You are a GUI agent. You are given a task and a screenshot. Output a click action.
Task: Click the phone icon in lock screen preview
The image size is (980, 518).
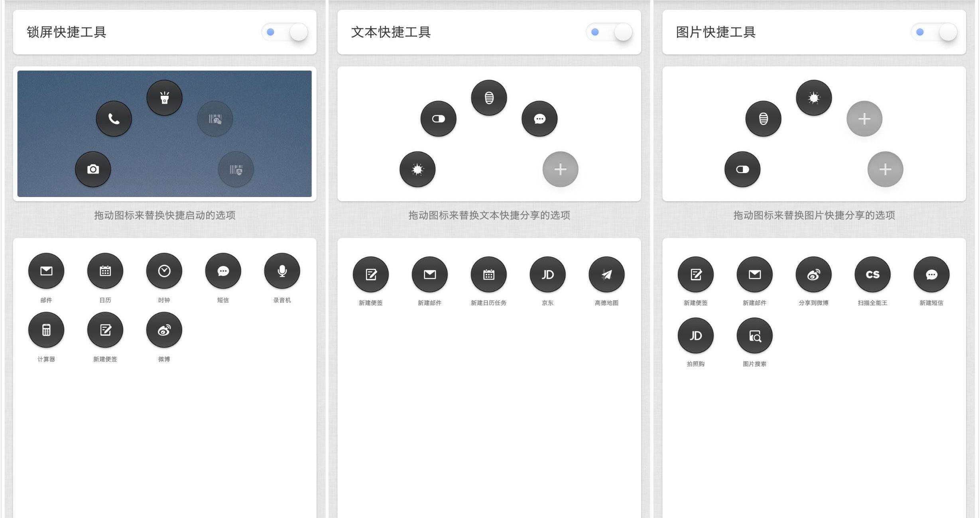(114, 119)
